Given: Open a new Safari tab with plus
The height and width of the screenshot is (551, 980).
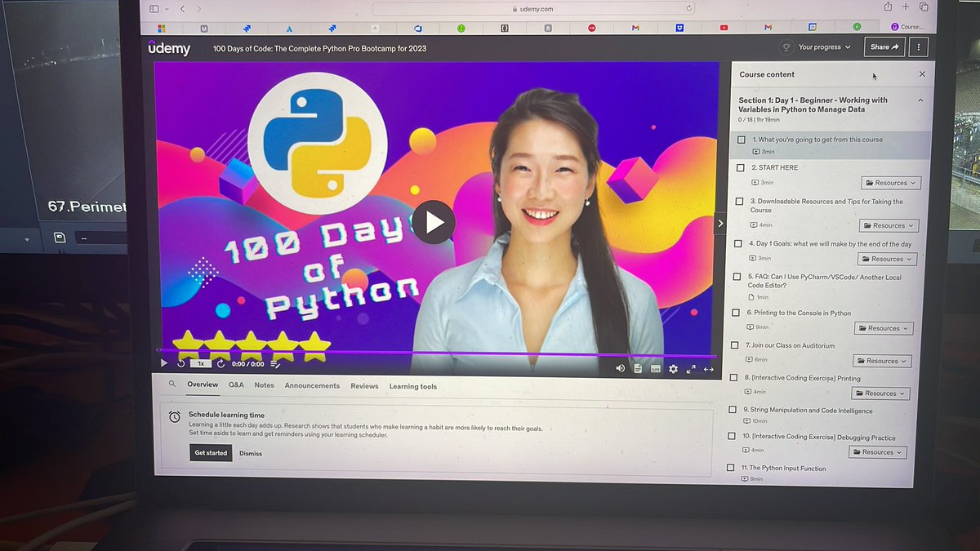Looking at the screenshot, I should coord(906,7).
